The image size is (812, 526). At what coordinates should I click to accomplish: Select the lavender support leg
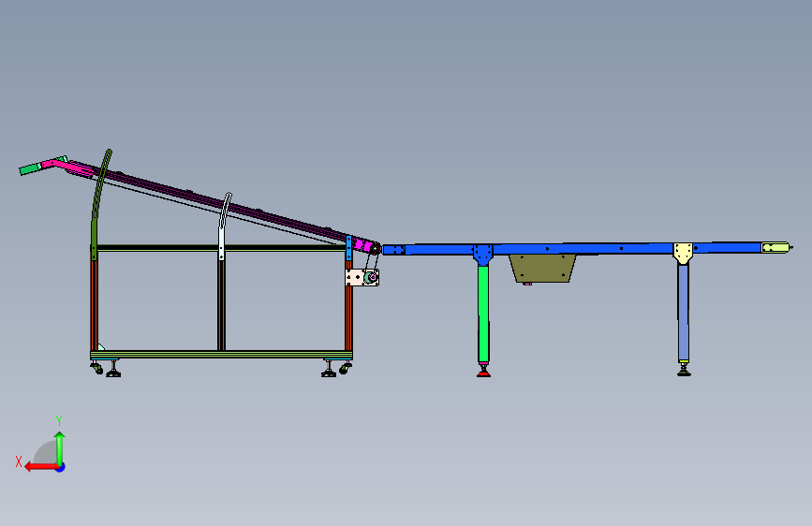tap(684, 313)
